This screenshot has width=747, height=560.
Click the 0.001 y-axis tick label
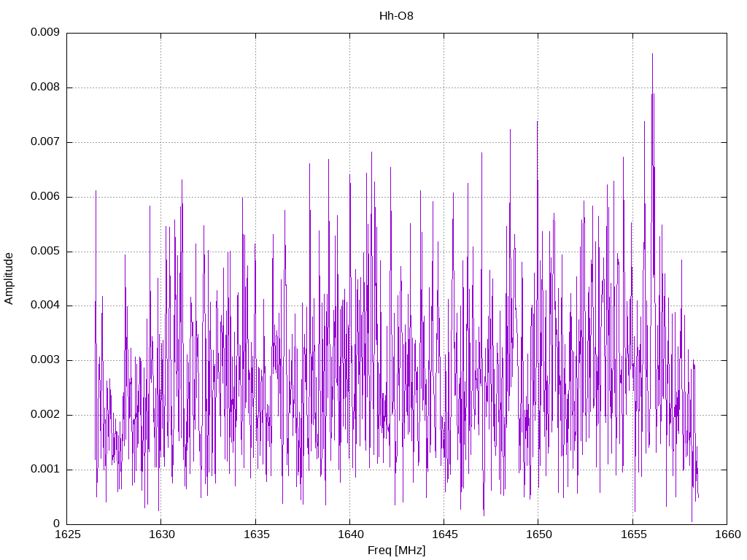coord(45,469)
